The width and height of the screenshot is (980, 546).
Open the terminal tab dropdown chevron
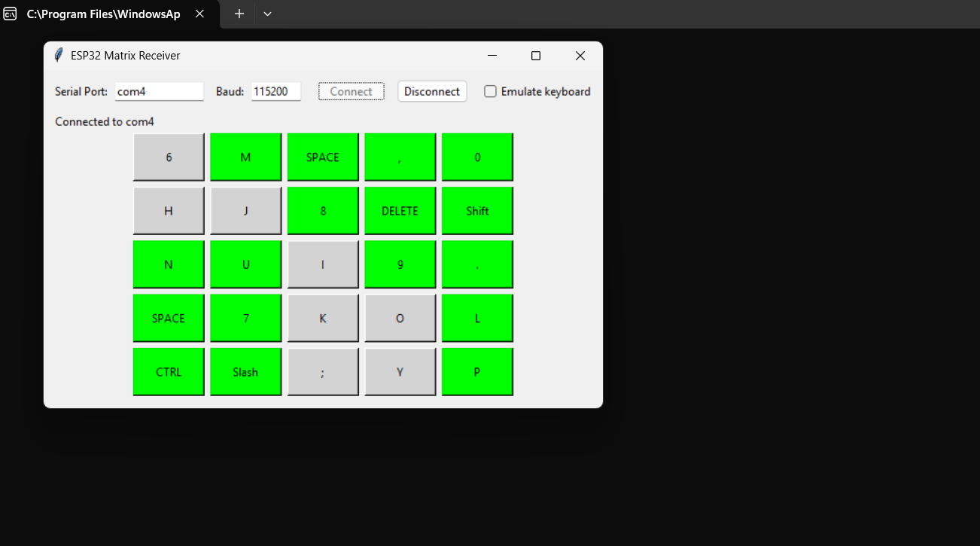pyautogui.click(x=267, y=14)
